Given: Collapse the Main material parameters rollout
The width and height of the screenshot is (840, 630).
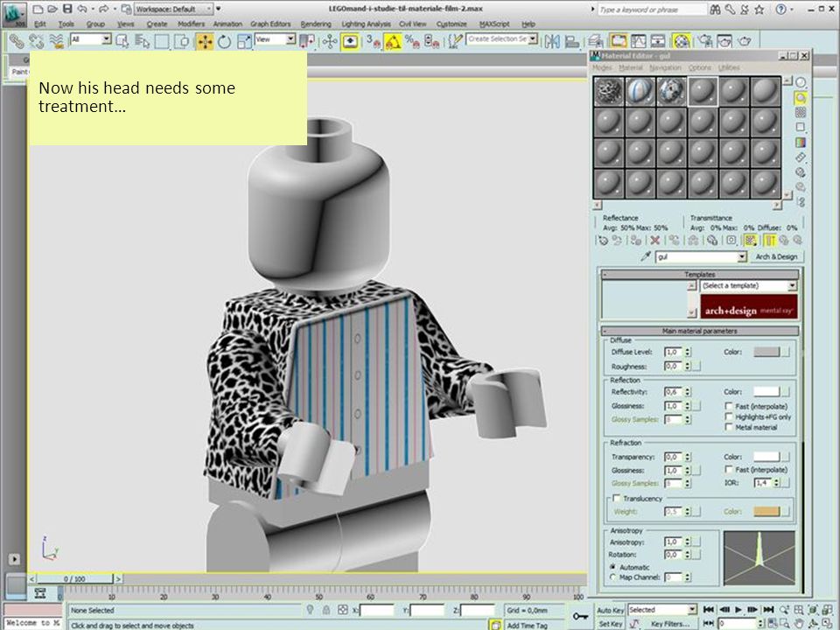Looking at the screenshot, I should [700, 331].
